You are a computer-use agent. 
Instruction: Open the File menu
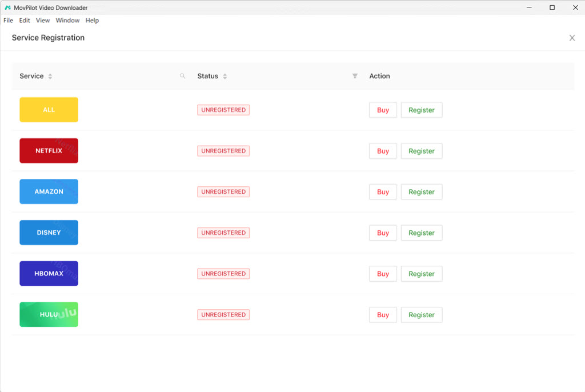(x=8, y=21)
